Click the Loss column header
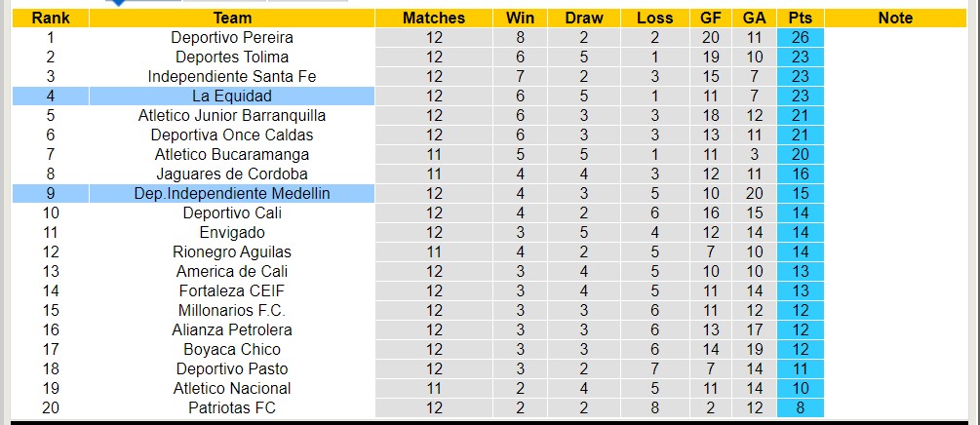980x425 pixels. coord(654,18)
